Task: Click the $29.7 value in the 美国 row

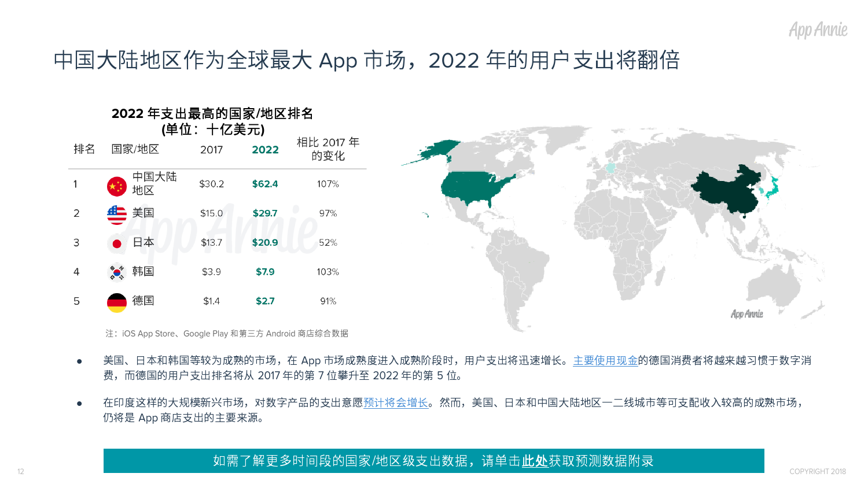Action: (265, 213)
